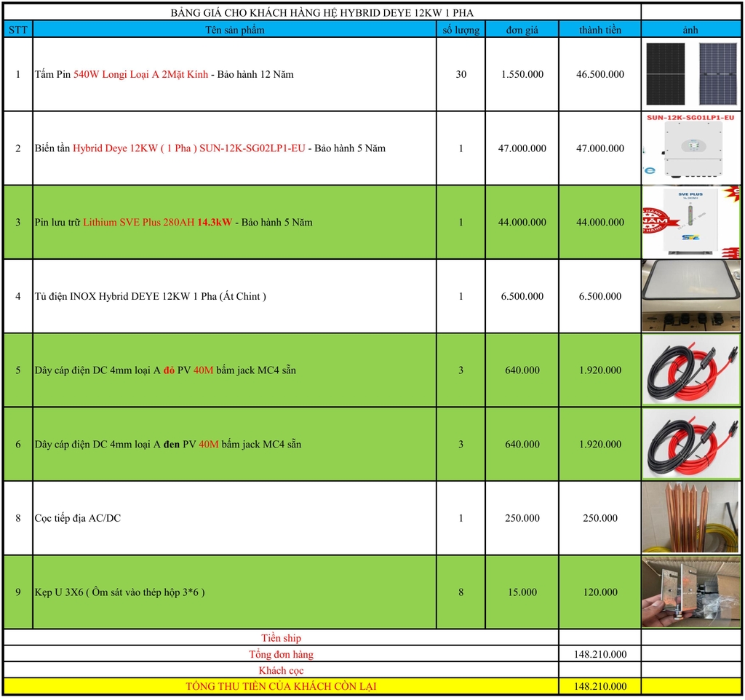The width and height of the screenshot is (745, 700).
Task: Select the 'Cọc tiếp địa AC/DC' cell
Action: (x=235, y=518)
